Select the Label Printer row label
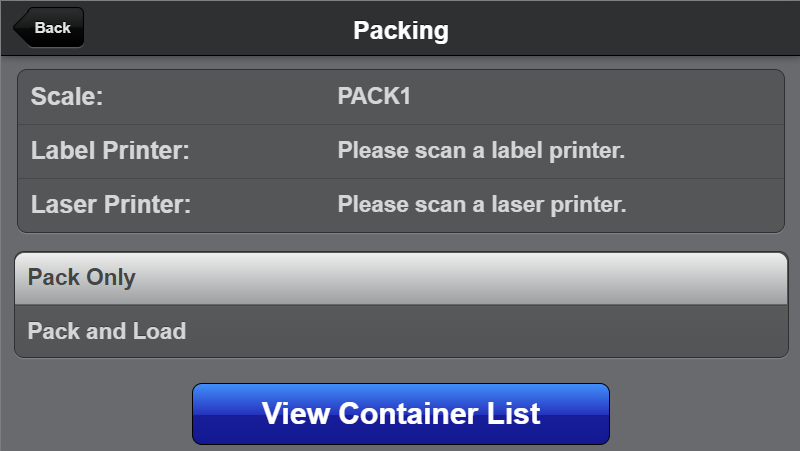Image resolution: width=800 pixels, height=451 pixels. tap(110, 151)
